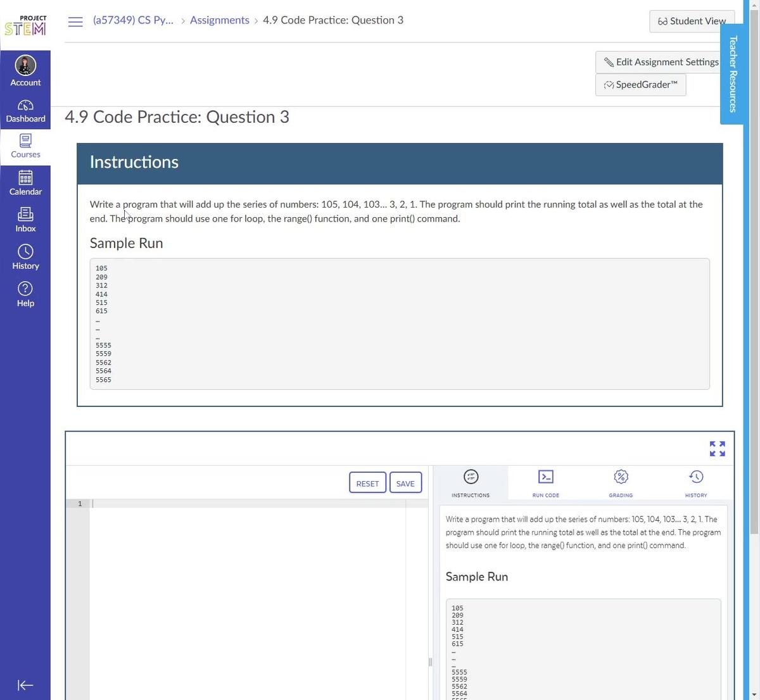The height and width of the screenshot is (700, 760).
Task: Open the Teacher Resources side tab
Action: point(732,73)
